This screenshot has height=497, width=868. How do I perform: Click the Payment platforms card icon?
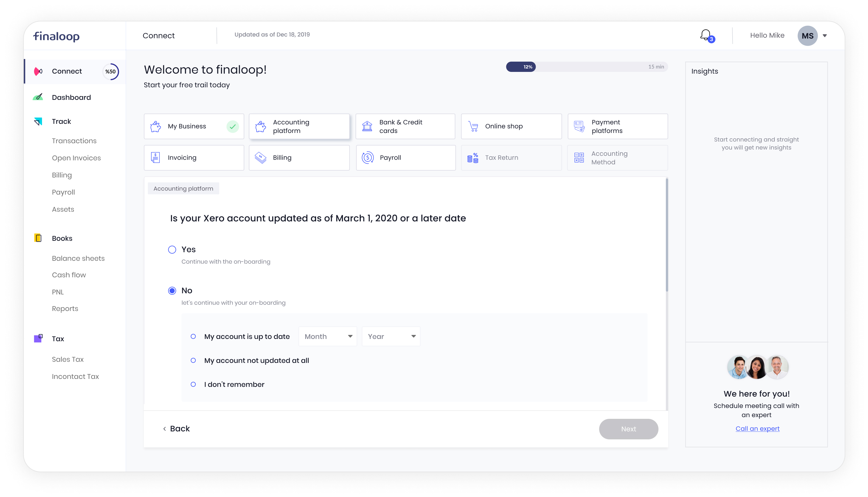[x=579, y=126]
